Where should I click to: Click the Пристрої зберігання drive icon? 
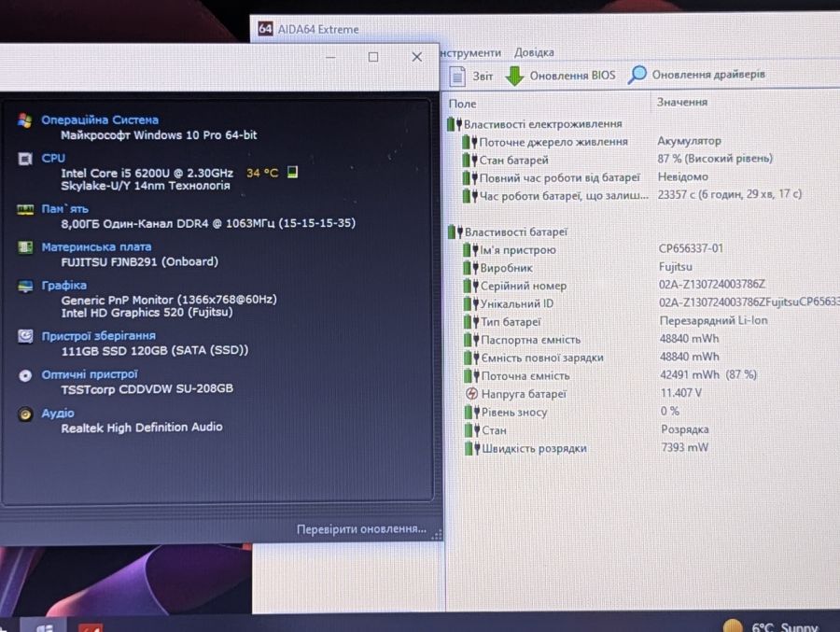click(x=25, y=336)
